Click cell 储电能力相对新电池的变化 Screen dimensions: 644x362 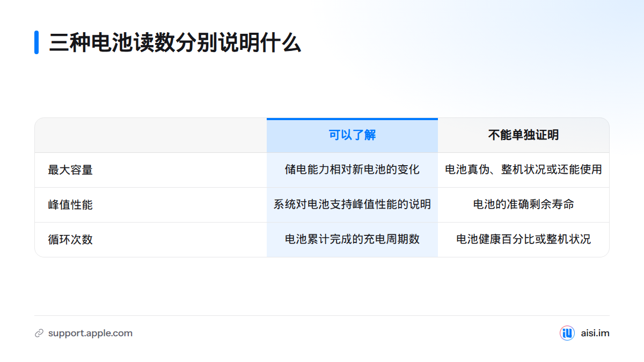(352, 170)
